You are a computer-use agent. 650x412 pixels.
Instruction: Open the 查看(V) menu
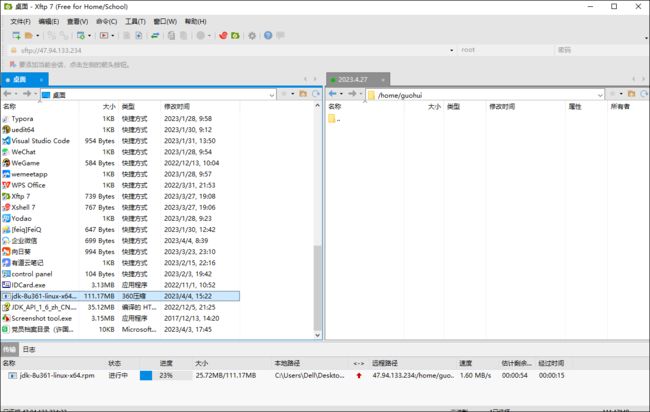click(78, 21)
